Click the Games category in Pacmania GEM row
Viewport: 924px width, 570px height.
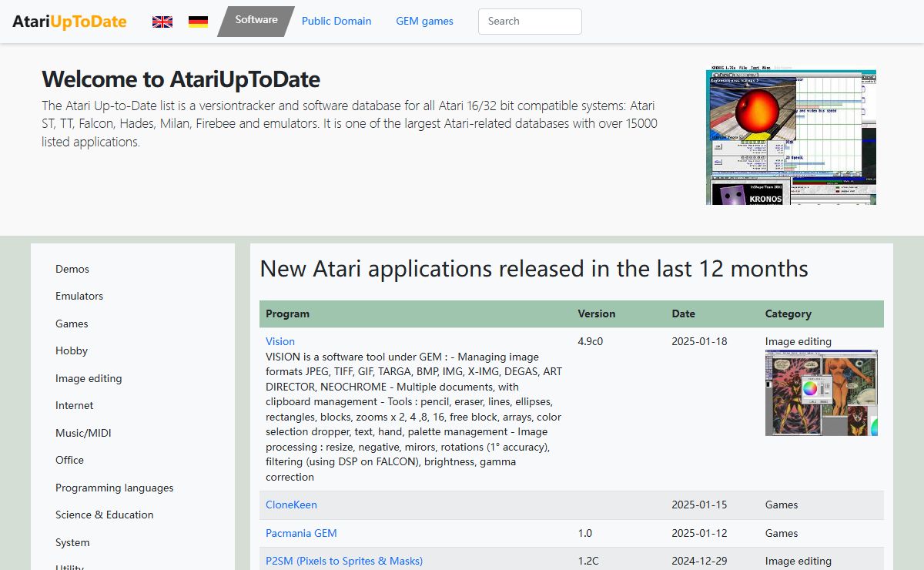point(782,533)
